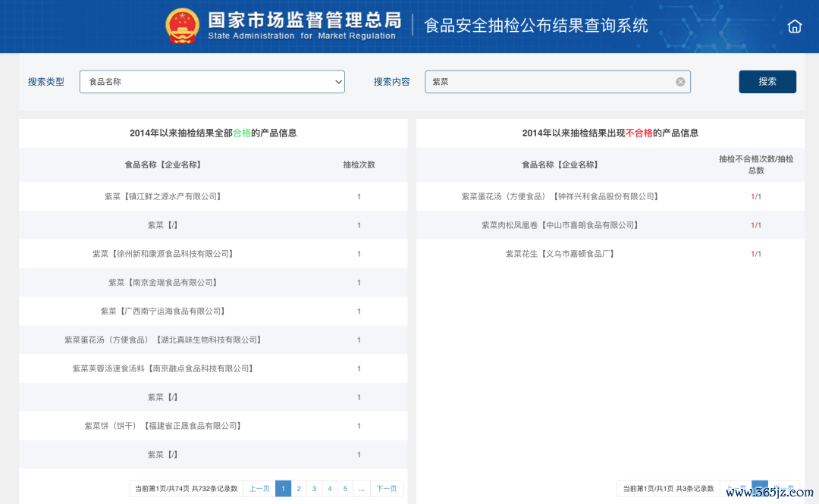819x504 pixels.
Task: Select row 紫菜蛋花汤【湖北真味生物科技有限公司】
Action: 213,340
